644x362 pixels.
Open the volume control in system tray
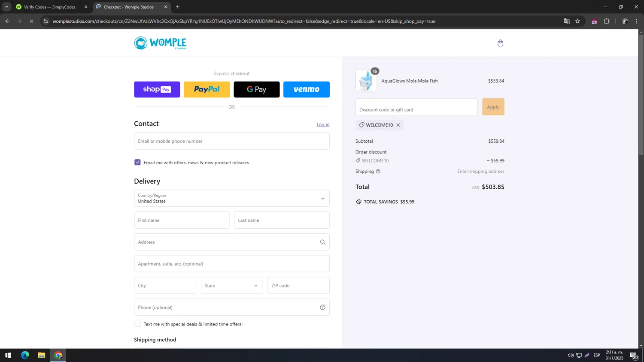pos(571,355)
